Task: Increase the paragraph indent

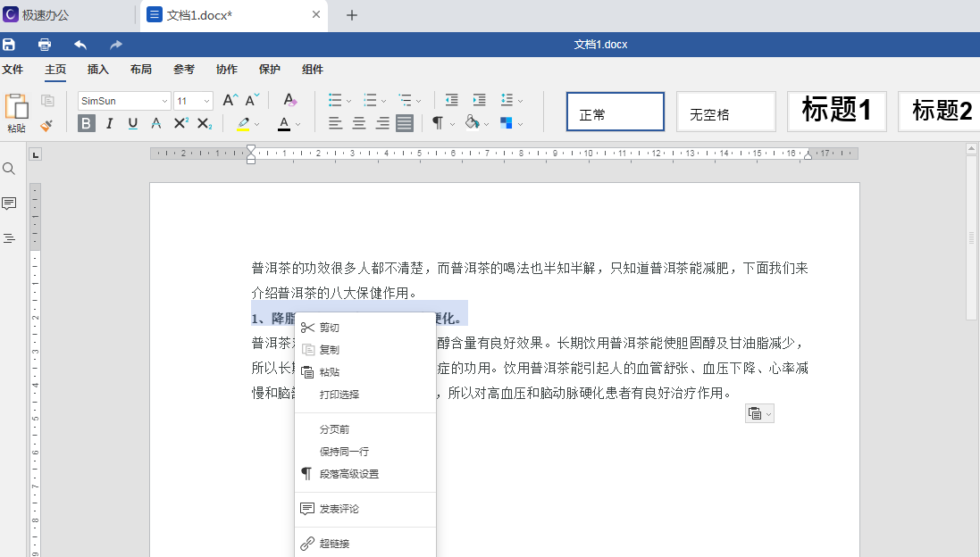Action: tap(479, 100)
